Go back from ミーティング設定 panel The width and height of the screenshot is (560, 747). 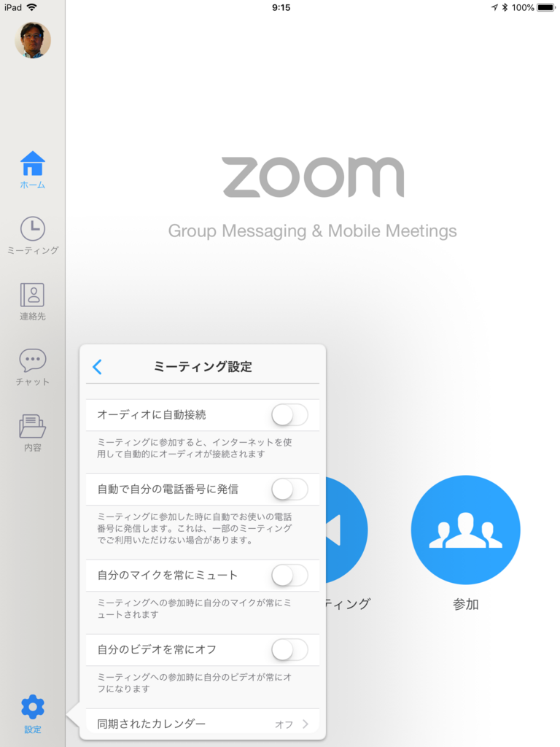[97, 367]
